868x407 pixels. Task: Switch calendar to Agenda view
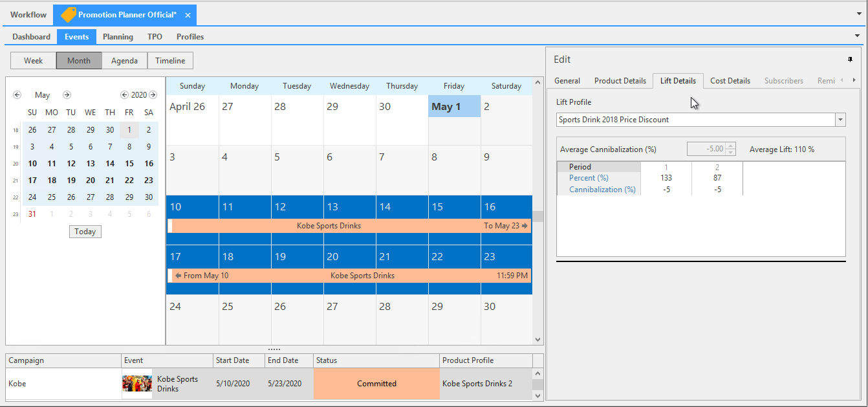[124, 61]
